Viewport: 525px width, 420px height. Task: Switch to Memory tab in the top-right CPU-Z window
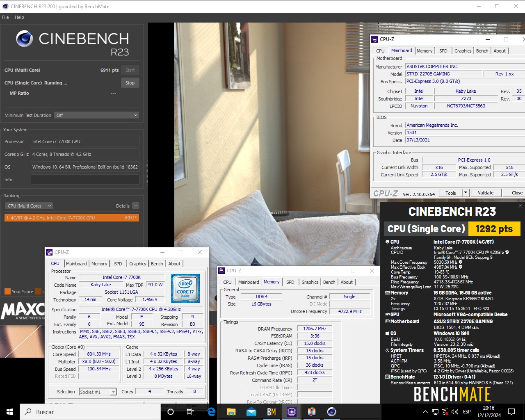click(425, 51)
